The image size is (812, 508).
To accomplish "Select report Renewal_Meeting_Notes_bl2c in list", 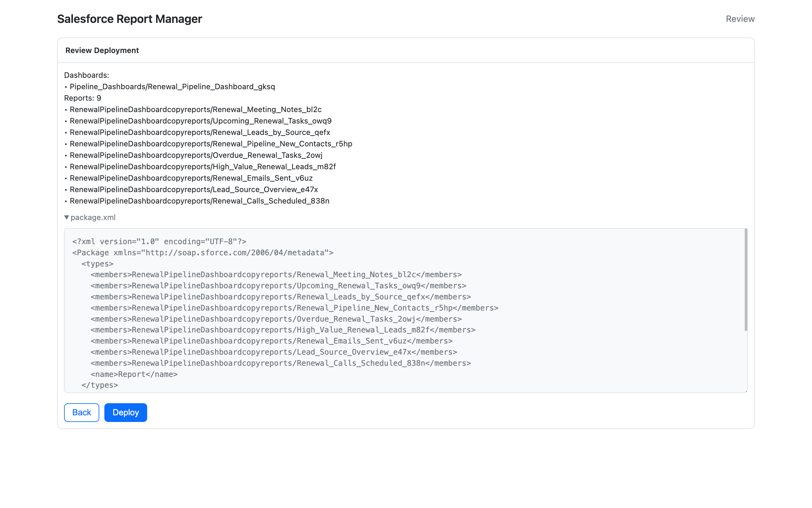I will [196, 110].
